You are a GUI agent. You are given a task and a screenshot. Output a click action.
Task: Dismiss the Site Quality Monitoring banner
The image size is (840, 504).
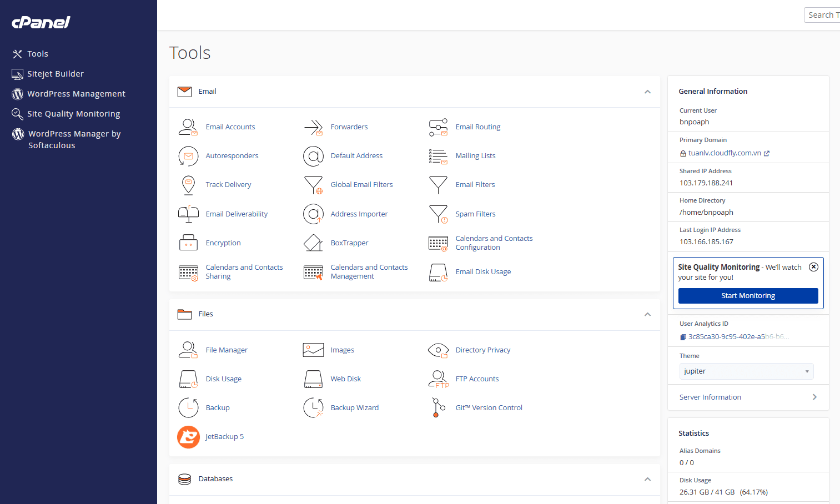point(813,267)
